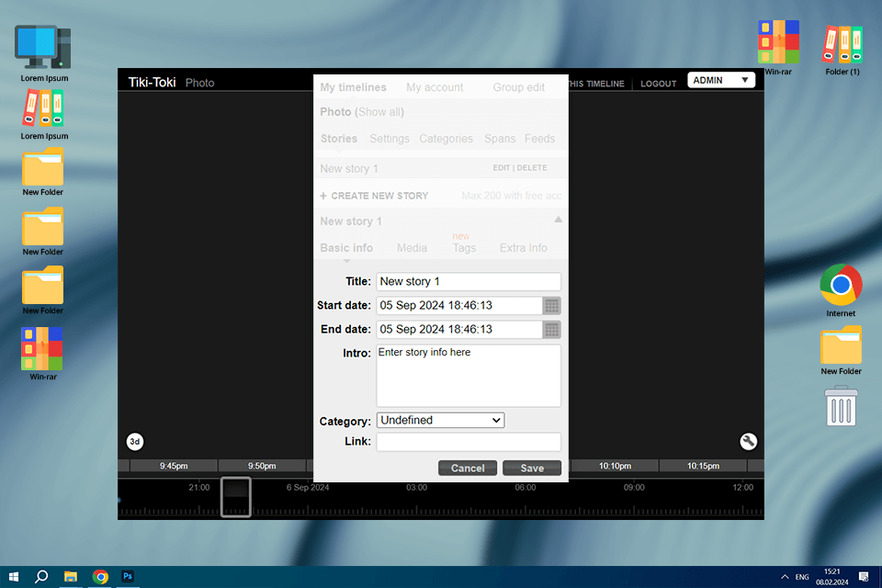The width and height of the screenshot is (882, 588).
Task: Click DELETE for New story 1
Action: click(532, 168)
